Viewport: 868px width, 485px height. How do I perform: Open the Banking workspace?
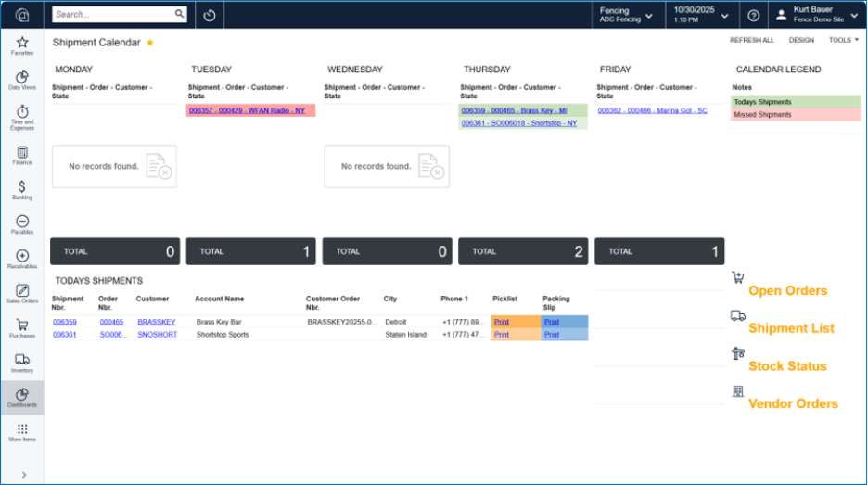coord(22,190)
